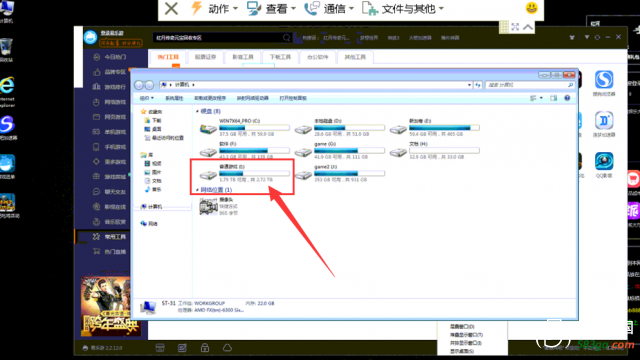The height and width of the screenshot is (360, 640).
Task: Select the game2 (J:) drive icon
Action: pos(303,175)
